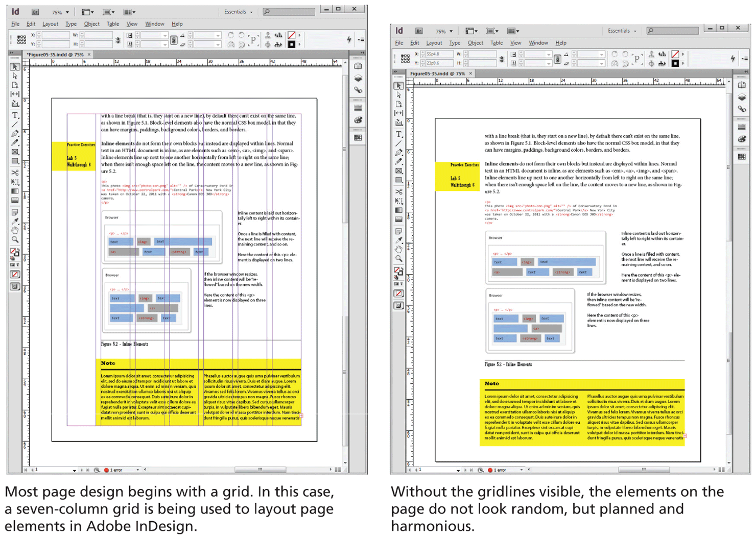Expand the Essentials workspace dropdown in the right window
Image resolution: width=756 pixels, height=539 pixels.
point(622,31)
